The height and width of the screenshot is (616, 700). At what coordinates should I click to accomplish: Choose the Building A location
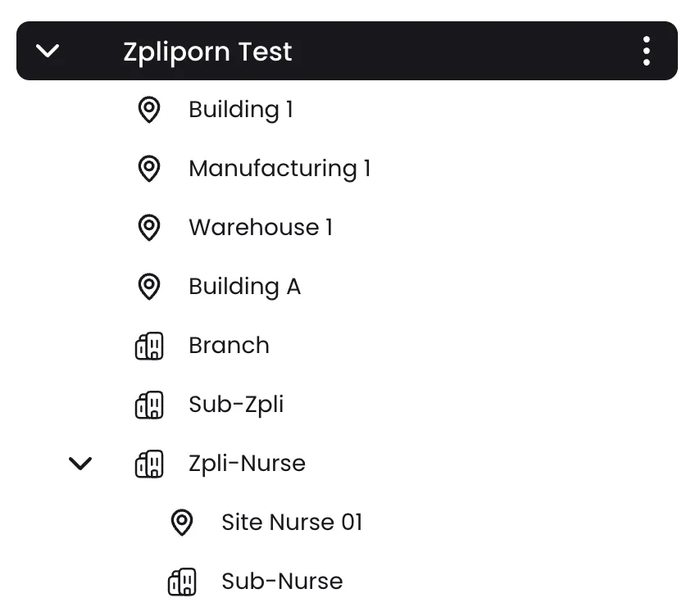tap(244, 287)
